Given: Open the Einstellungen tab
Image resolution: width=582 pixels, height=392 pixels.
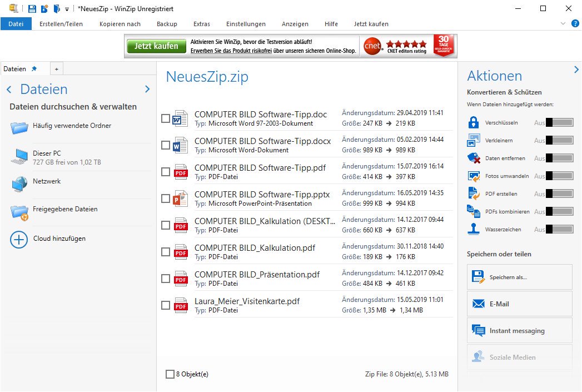Looking at the screenshot, I should [246, 24].
